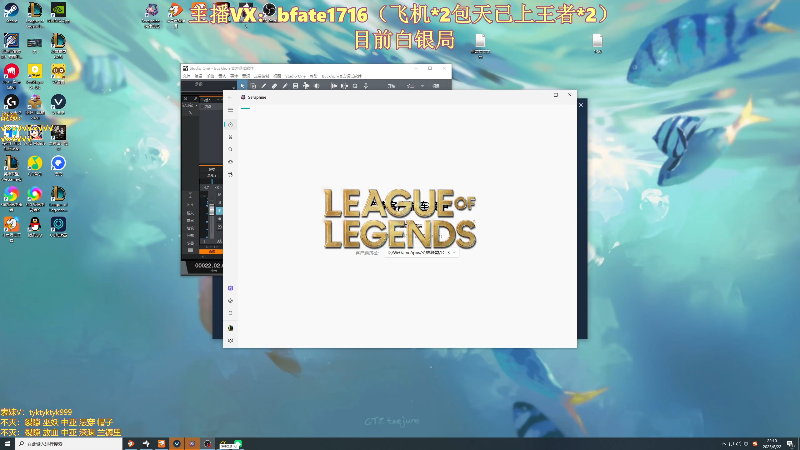Open the first orange taskbar app icon
Viewport: 800px width, 450px height.
(131, 444)
